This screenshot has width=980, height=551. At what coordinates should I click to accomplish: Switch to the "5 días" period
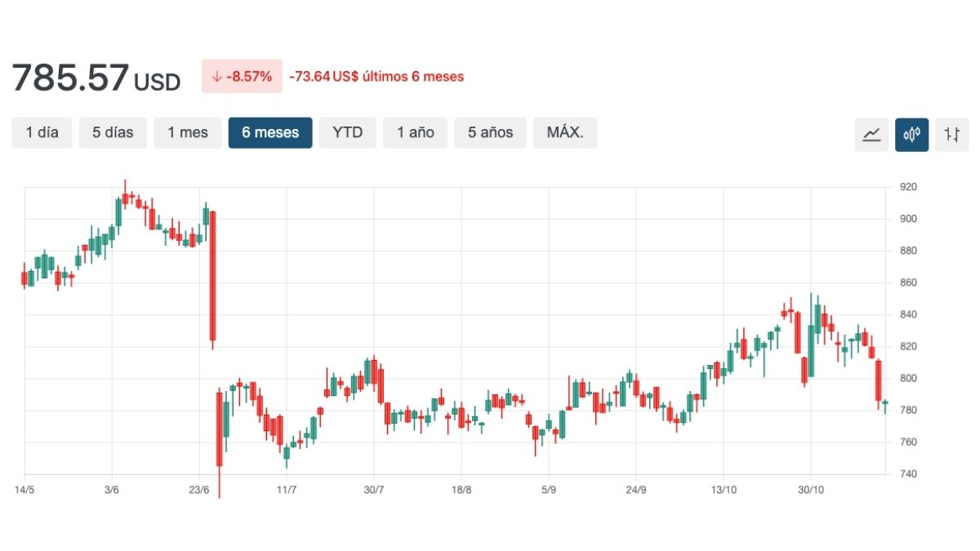(112, 132)
